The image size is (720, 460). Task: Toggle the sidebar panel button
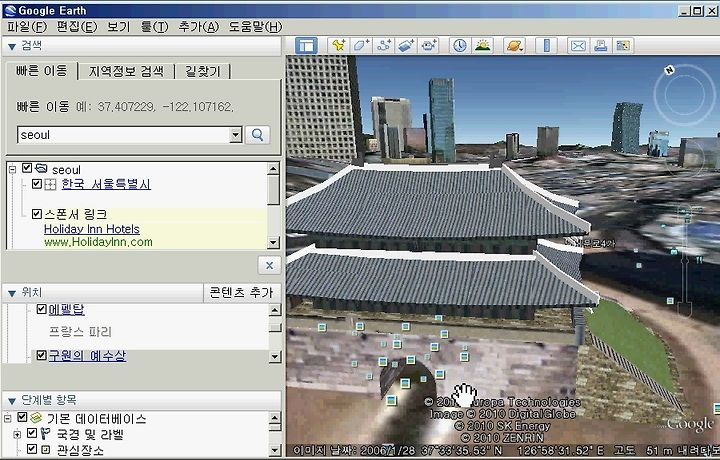pos(306,45)
